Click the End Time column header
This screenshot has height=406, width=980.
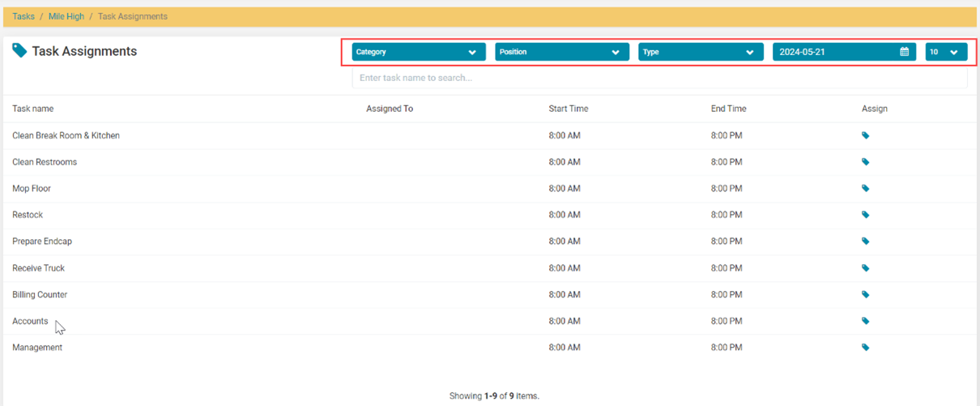click(x=729, y=109)
